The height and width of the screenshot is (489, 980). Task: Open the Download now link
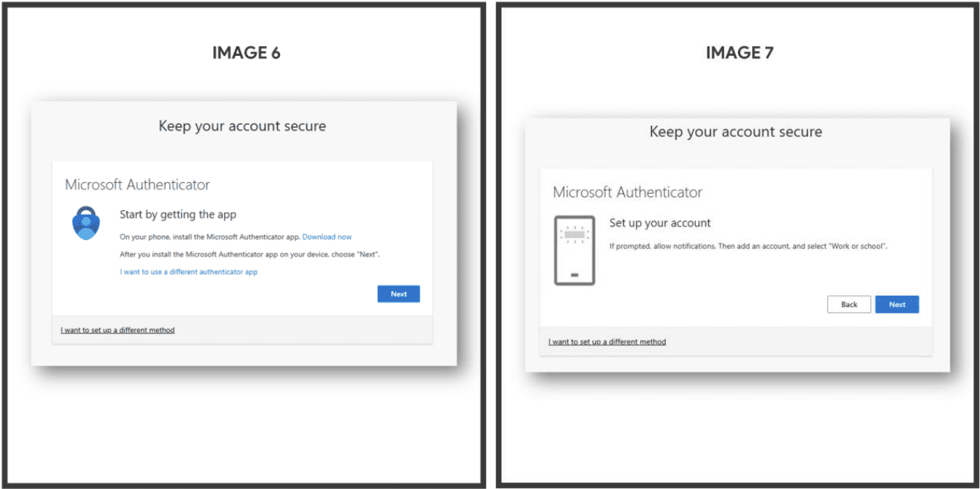click(x=327, y=237)
